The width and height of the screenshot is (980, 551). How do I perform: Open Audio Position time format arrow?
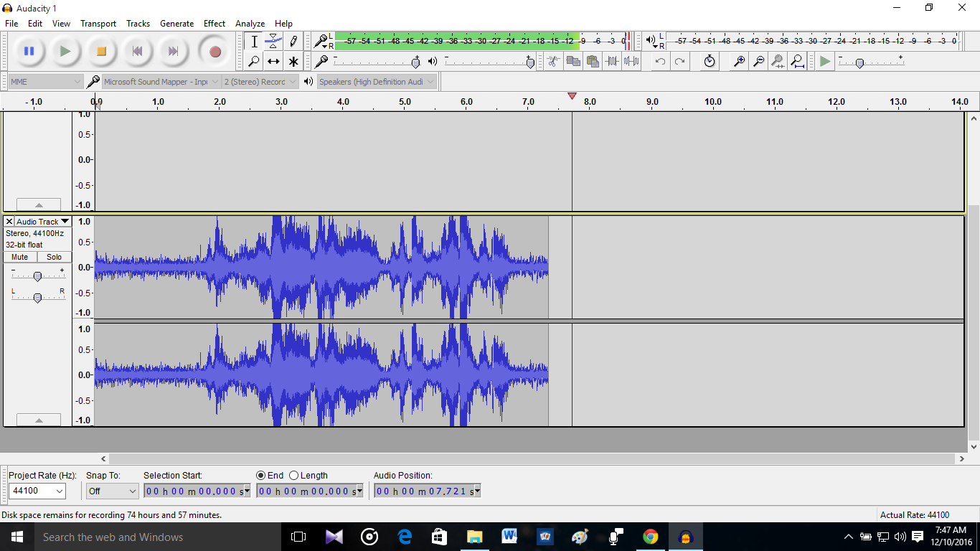point(476,491)
